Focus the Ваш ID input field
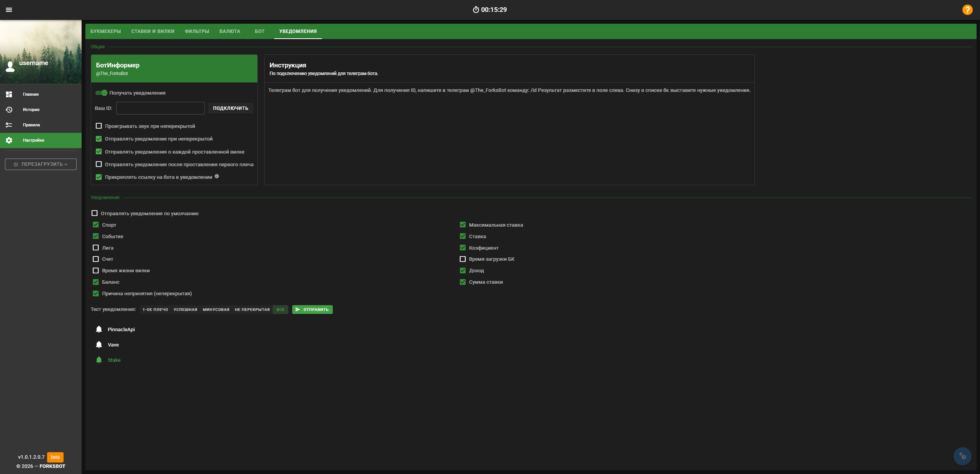Viewport: 980px width, 474px height. click(x=160, y=108)
